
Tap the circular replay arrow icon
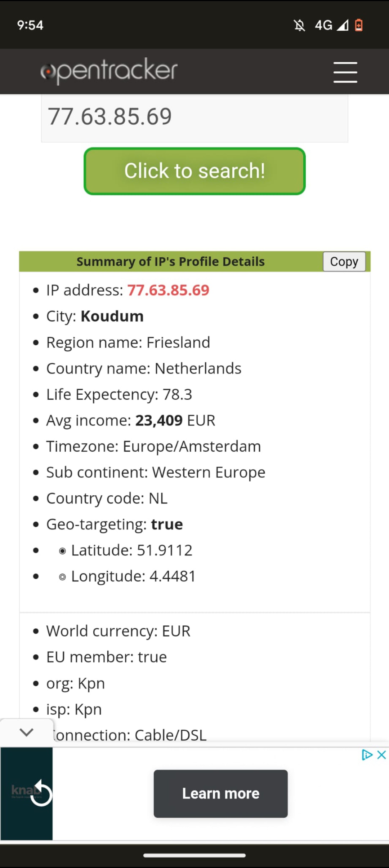click(41, 793)
